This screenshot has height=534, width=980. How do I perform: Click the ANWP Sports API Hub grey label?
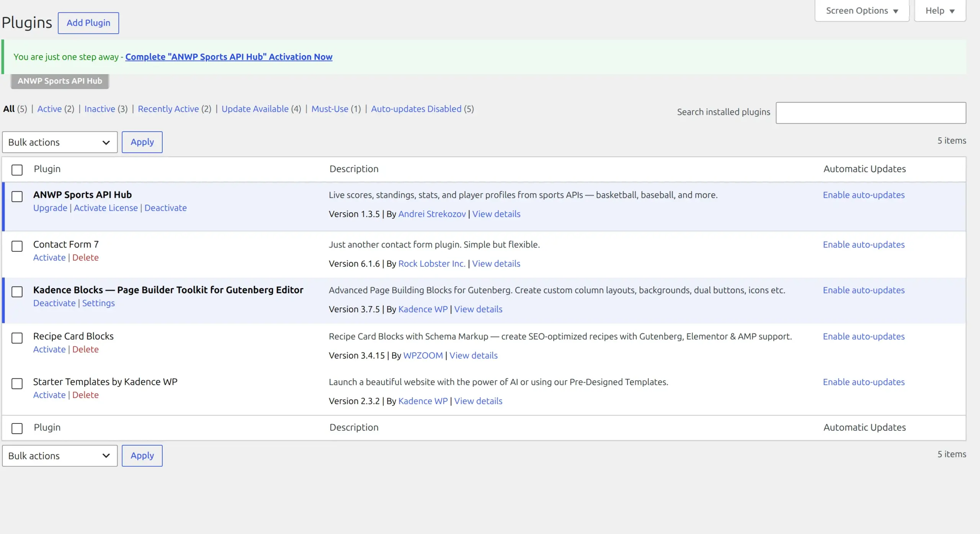tap(60, 81)
